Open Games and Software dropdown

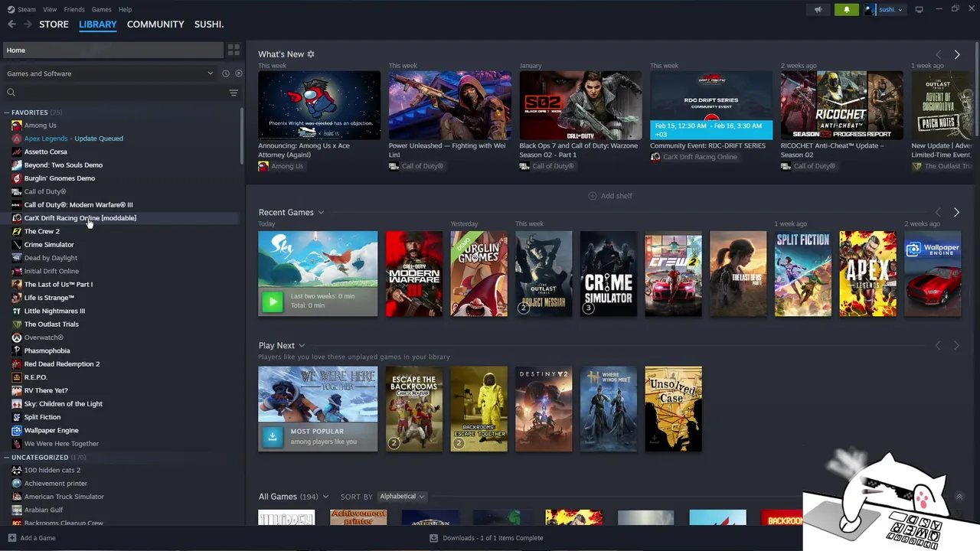click(109, 73)
